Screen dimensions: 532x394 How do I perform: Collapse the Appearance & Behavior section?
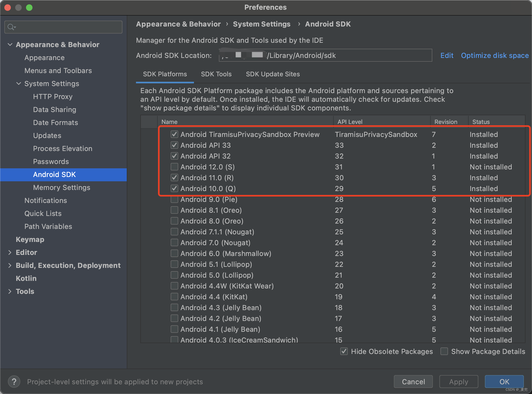[x=10, y=44]
